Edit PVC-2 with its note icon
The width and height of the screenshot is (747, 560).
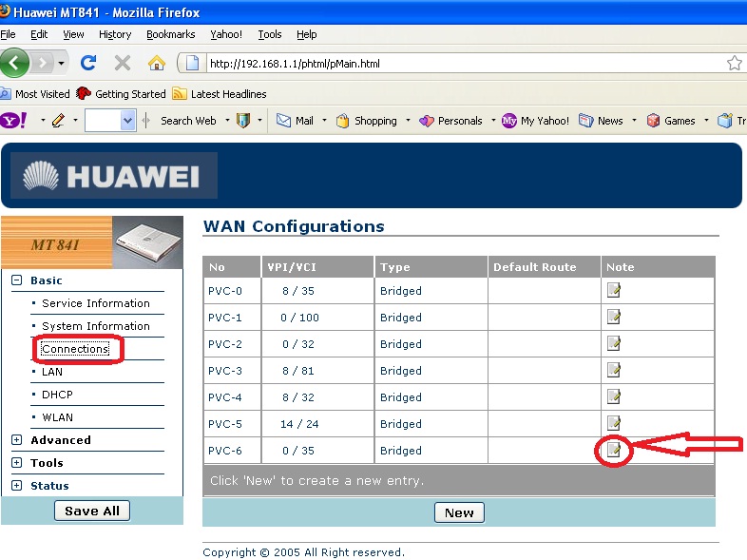click(614, 343)
